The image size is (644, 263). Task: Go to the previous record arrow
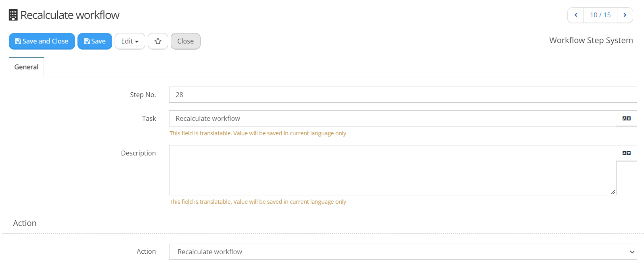[x=576, y=15]
